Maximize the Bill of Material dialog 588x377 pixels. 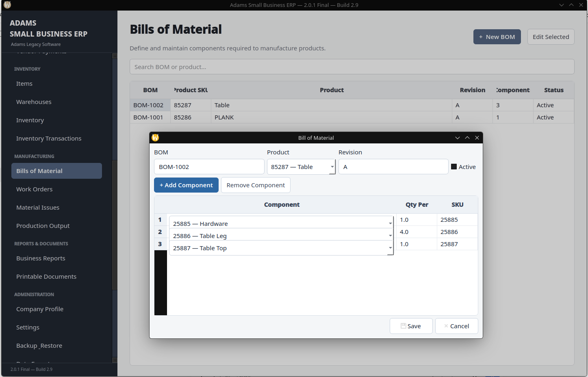tap(467, 138)
